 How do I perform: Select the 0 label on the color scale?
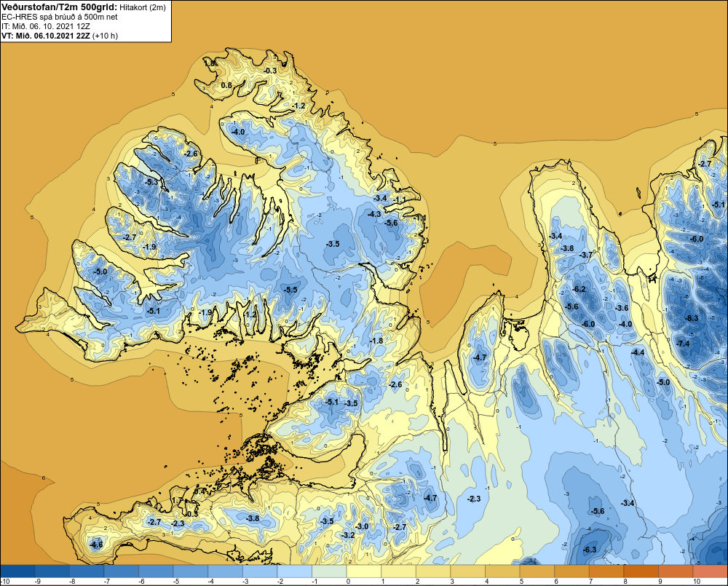tap(348, 582)
